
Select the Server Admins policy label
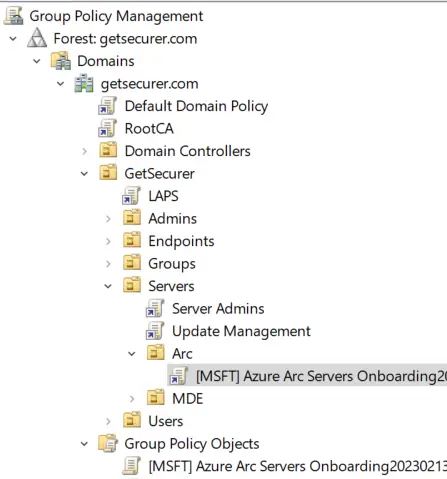tap(218, 309)
